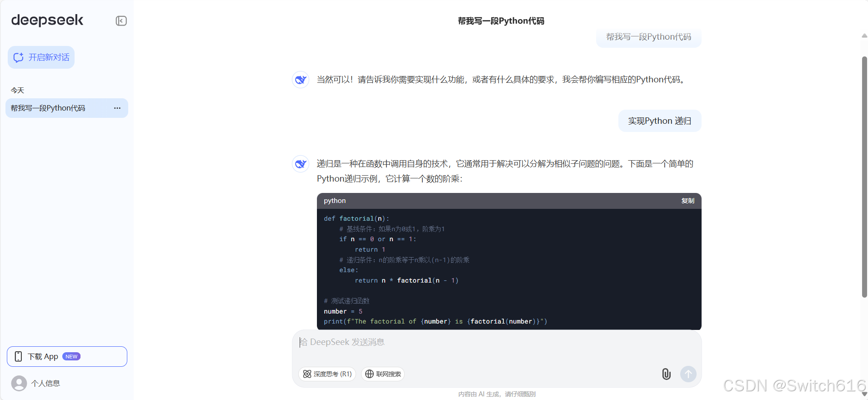Click the reply text beginning 当然可以
The height and width of the screenshot is (400, 868).
pyautogui.click(x=502, y=80)
